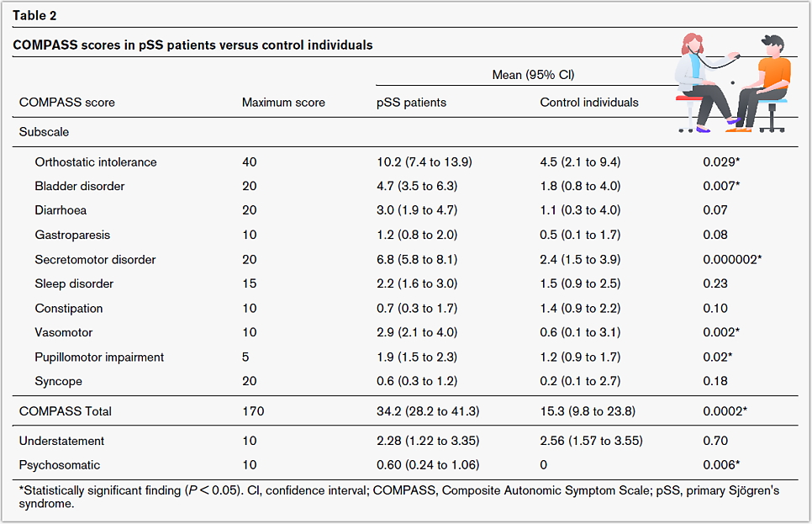The width and height of the screenshot is (812, 524).
Task: Click the doctor and patient illustration
Action: (x=730, y=82)
